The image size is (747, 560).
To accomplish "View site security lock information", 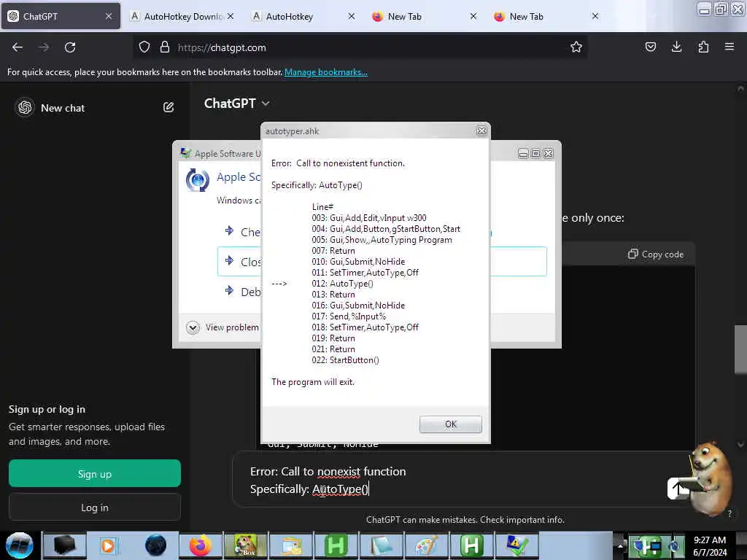I will [x=165, y=47].
